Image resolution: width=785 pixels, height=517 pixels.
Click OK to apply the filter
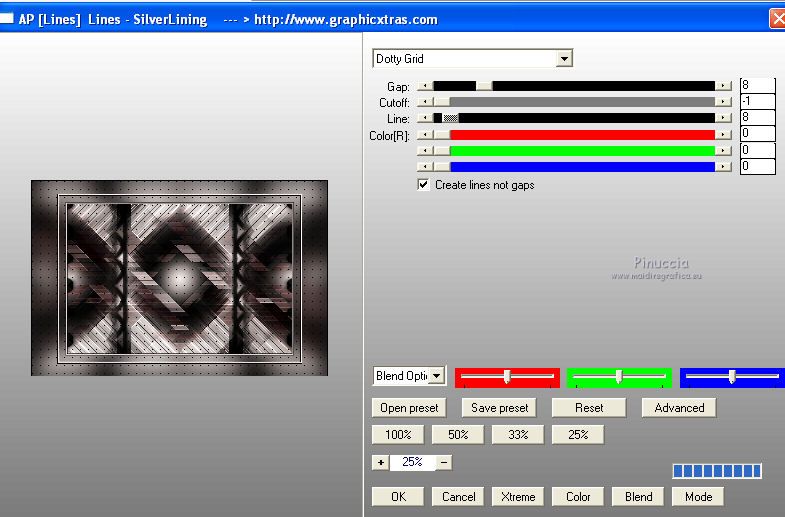tap(398, 496)
